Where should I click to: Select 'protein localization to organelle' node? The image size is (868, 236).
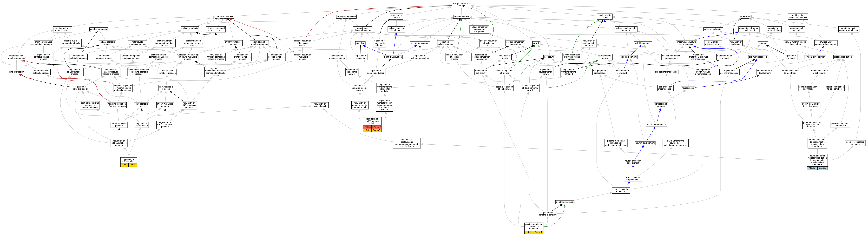[x=840, y=125]
